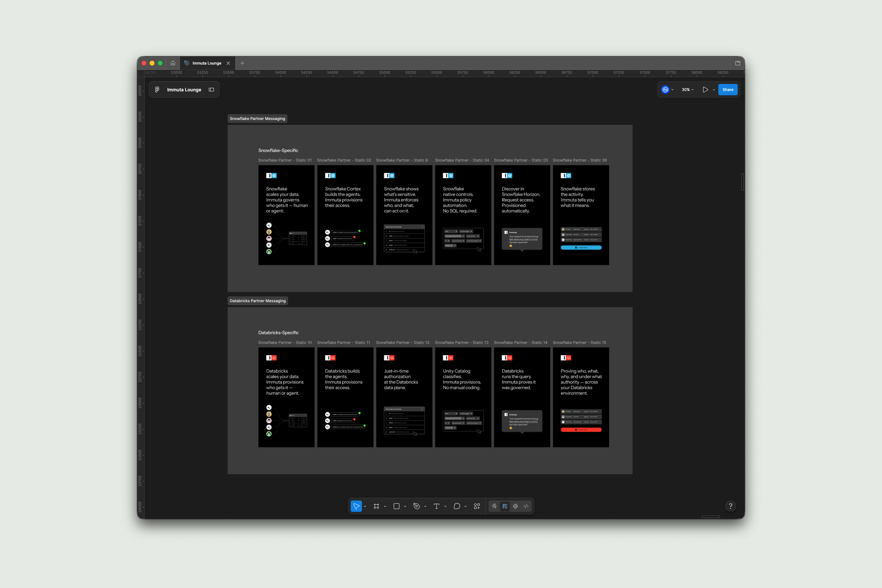The height and width of the screenshot is (588, 882).
Task: Open the Figma main menu
Action: coord(157,90)
